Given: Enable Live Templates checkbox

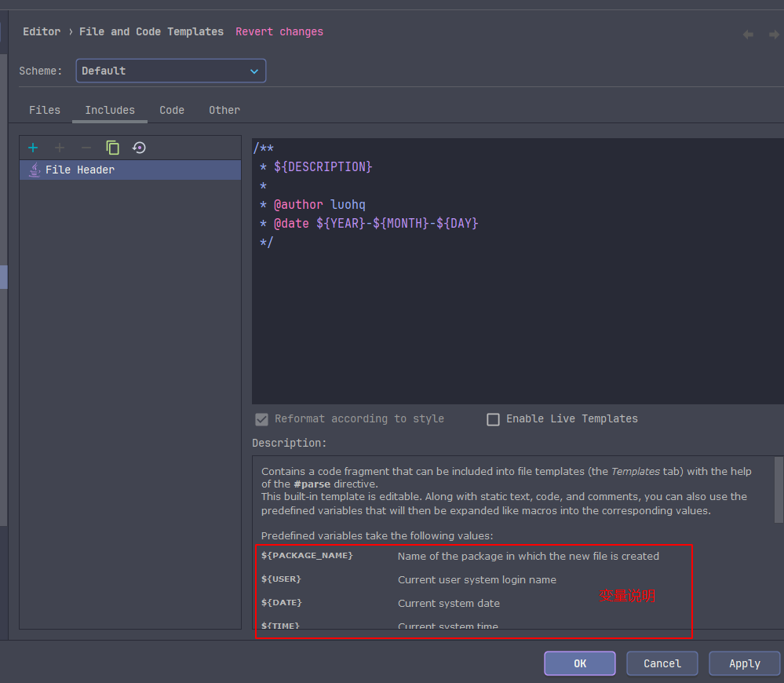Looking at the screenshot, I should 493,419.
